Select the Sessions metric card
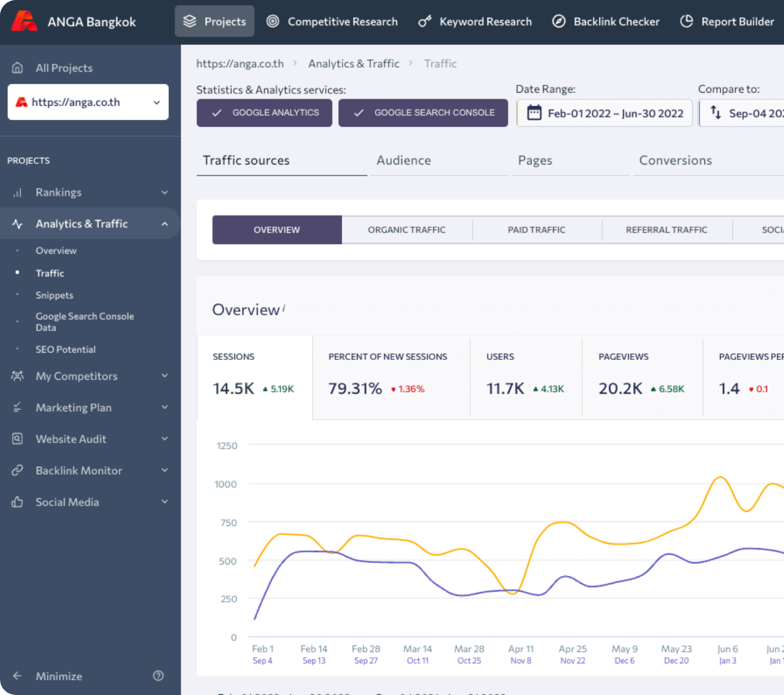This screenshot has width=784, height=695. tap(255, 377)
